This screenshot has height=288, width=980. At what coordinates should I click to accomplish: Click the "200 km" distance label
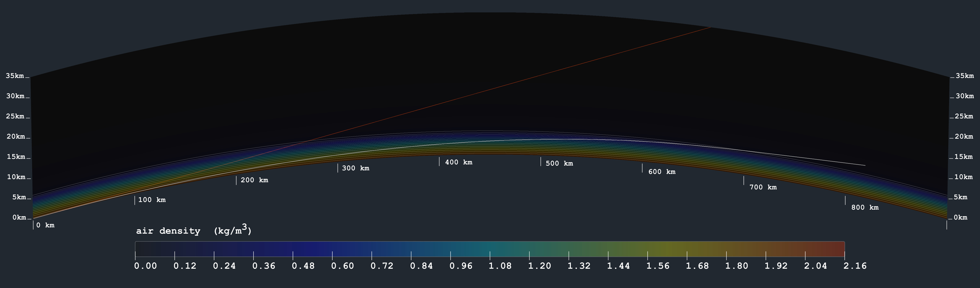pyautogui.click(x=254, y=180)
